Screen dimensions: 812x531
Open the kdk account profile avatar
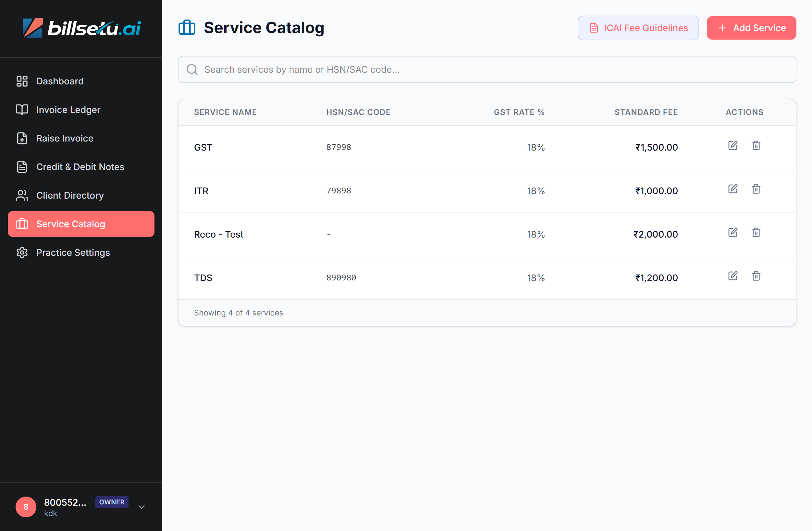(26, 507)
